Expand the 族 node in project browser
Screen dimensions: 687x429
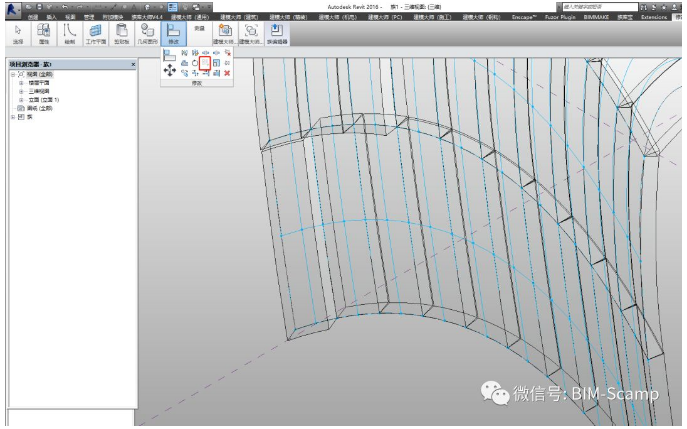tap(13, 116)
